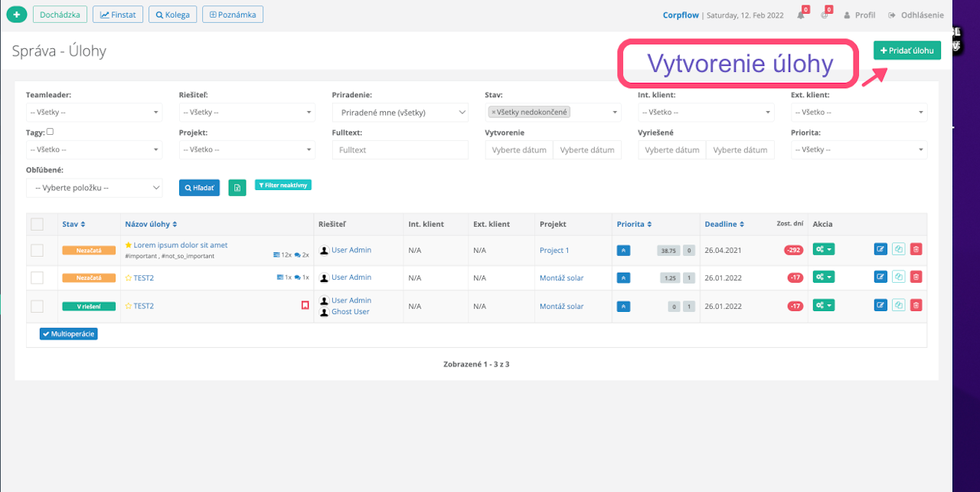
Task: Duplicate the V riešení TEST2 task
Action: click(898, 305)
